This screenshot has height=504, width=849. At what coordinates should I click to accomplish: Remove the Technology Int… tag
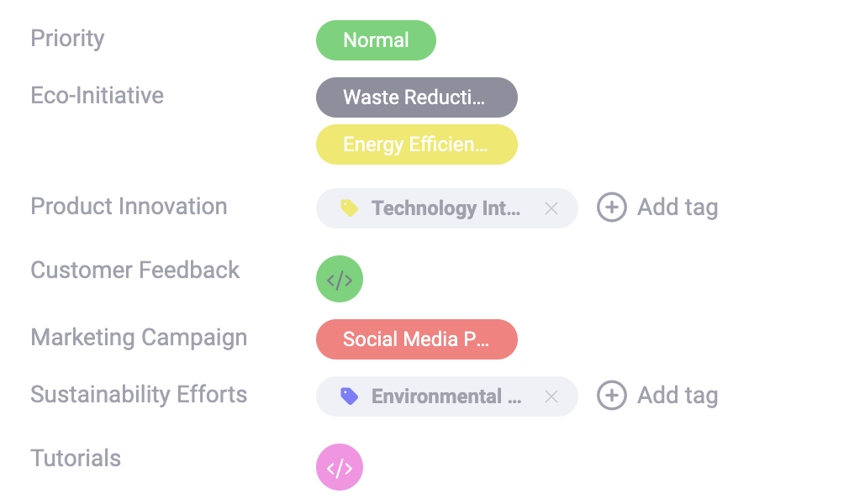pos(551,208)
